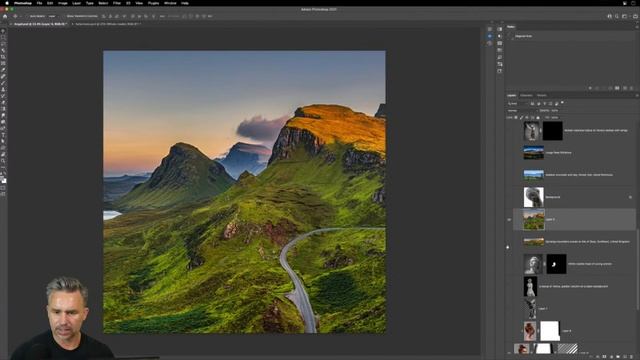The height and width of the screenshot is (360, 640).
Task: Toggle layer filtering switch on or off
Action: coord(562,103)
